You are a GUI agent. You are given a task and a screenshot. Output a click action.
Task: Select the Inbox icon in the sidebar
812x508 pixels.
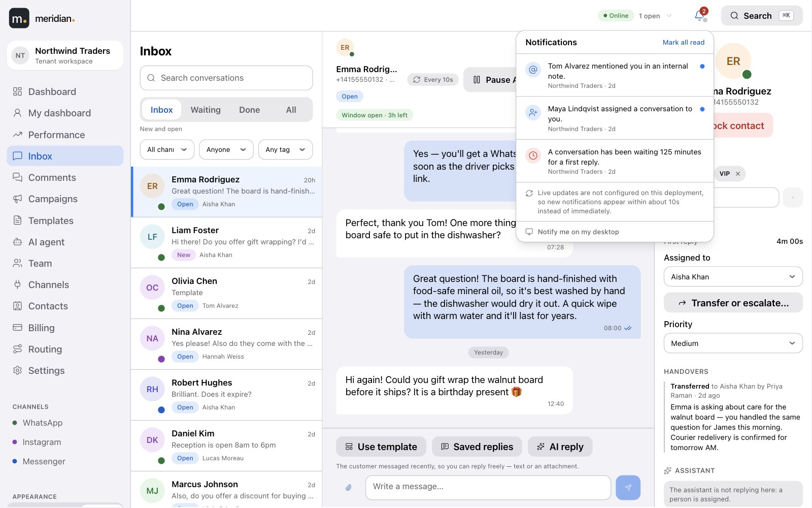point(18,156)
